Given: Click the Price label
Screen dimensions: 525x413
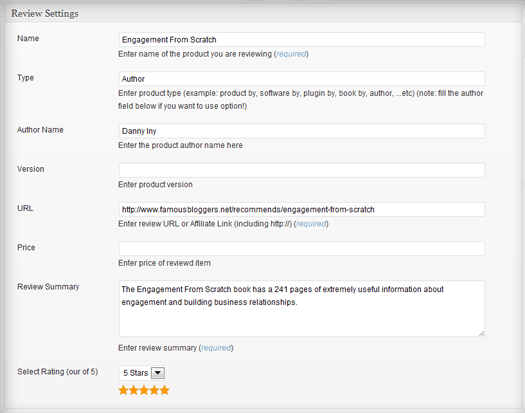Looking at the screenshot, I should (x=26, y=248).
